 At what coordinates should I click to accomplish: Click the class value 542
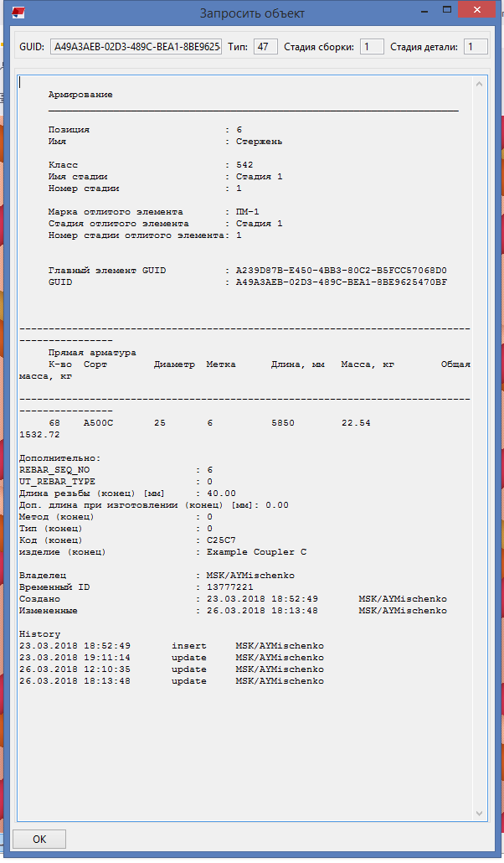pos(244,165)
